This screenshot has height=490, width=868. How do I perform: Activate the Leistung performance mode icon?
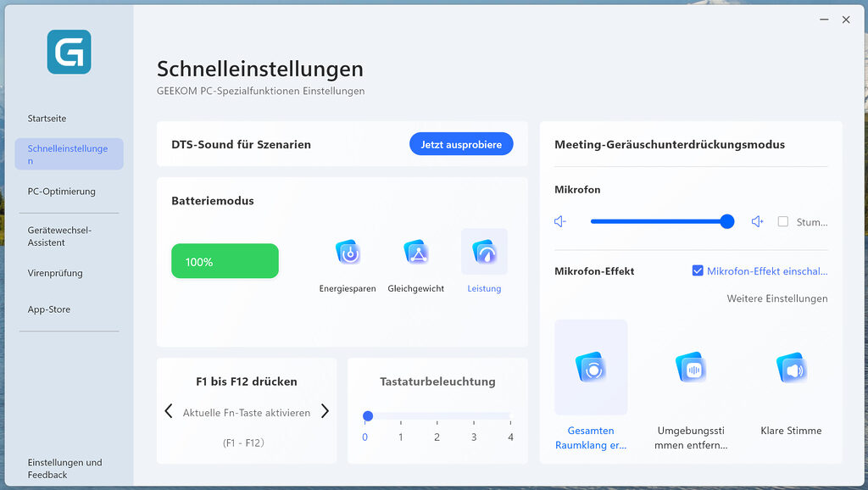(484, 252)
